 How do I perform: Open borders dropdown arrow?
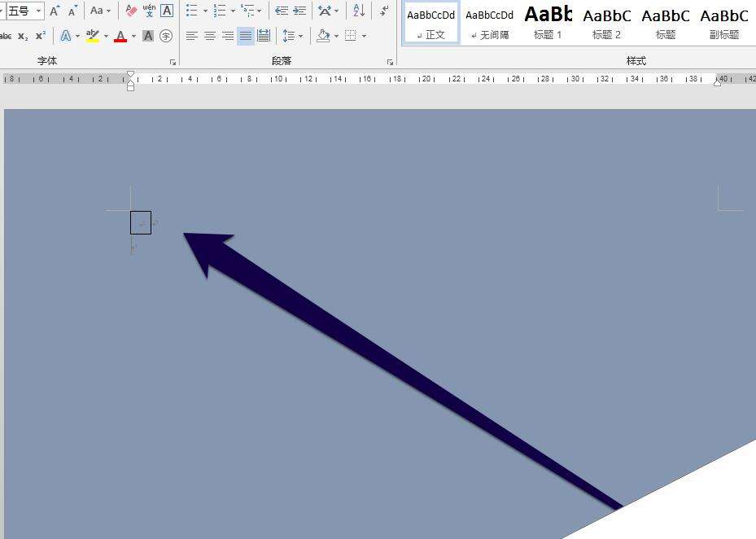[364, 36]
